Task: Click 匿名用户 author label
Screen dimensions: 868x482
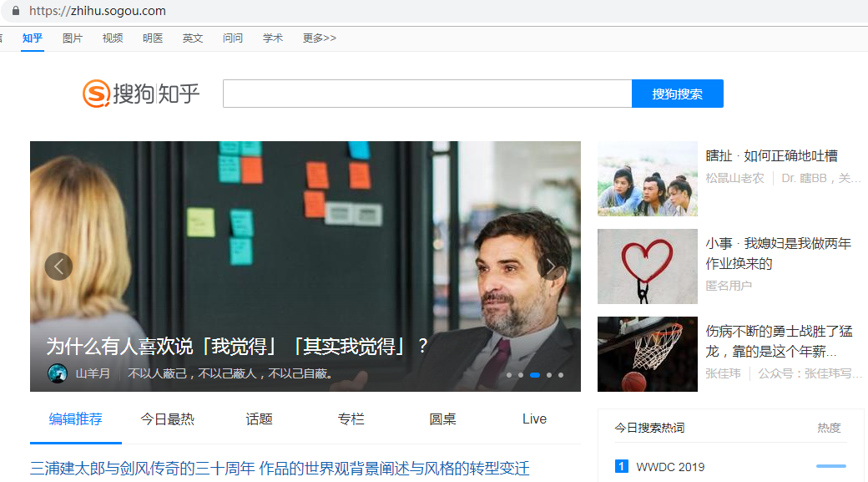Action: click(x=729, y=286)
